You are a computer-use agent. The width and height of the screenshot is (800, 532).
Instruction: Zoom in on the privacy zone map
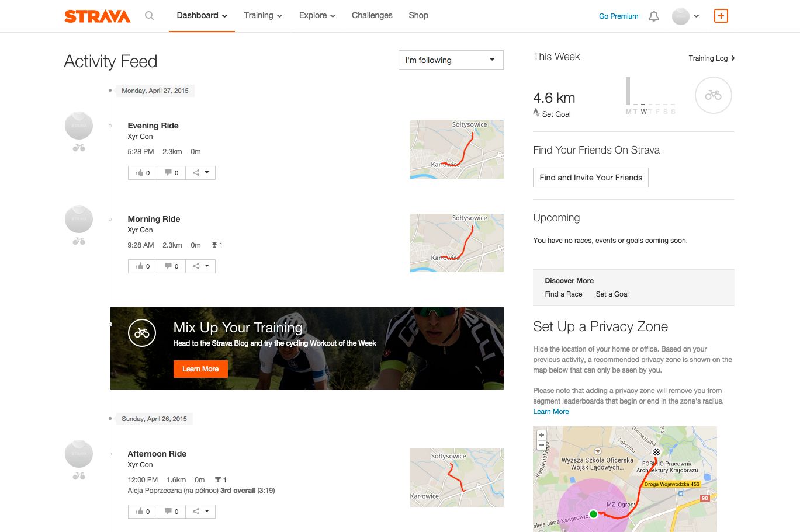coord(542,435)
